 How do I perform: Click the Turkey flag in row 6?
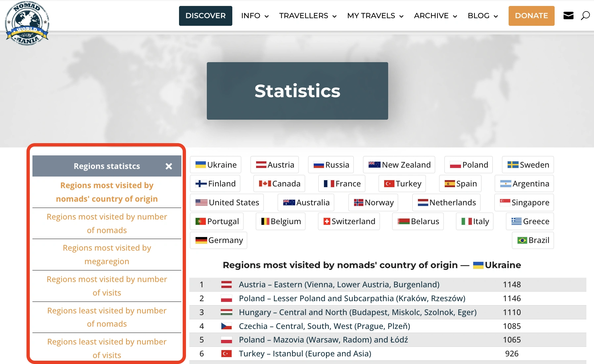point(226,354)
